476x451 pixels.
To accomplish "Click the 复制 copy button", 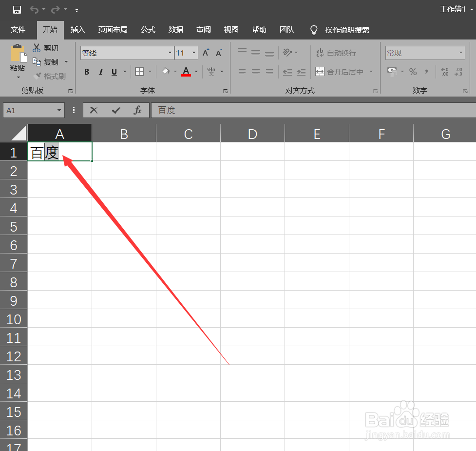I will pos(45,62).
